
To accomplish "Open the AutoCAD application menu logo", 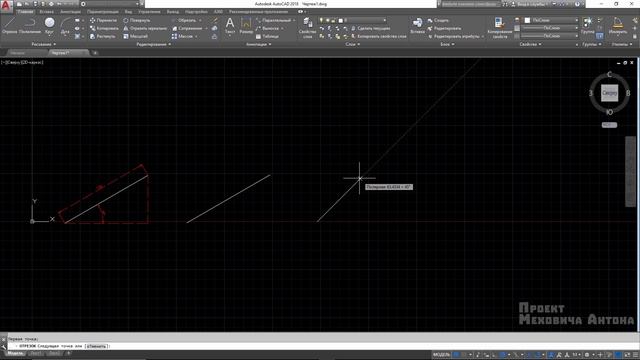I will pyautogui.click(x=6, y=6).
